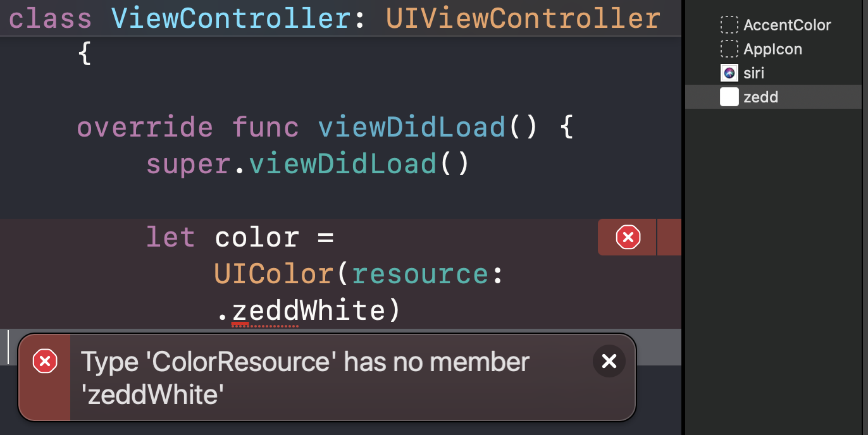The width and height of the screenshot is (868, 435).
Task: Select the AccentColor dashed placeholder icon
Action: 729,25
